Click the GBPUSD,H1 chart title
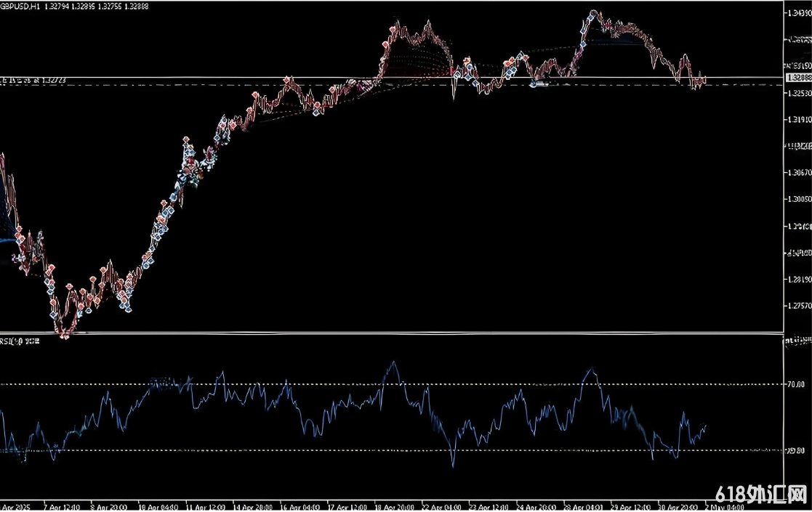 click(x=20, y=7)
